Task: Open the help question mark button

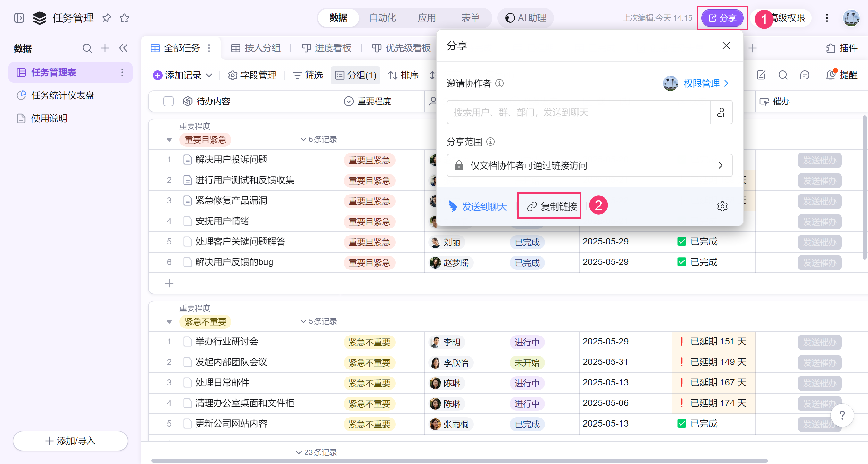Action: pos(842,415)
